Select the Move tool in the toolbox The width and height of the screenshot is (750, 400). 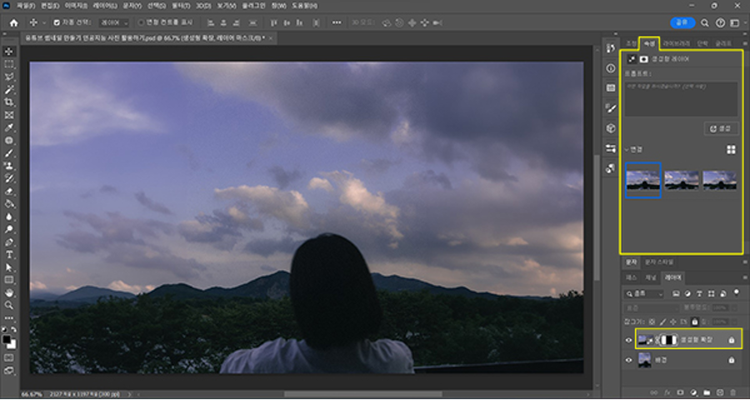(x=9, y=51)
